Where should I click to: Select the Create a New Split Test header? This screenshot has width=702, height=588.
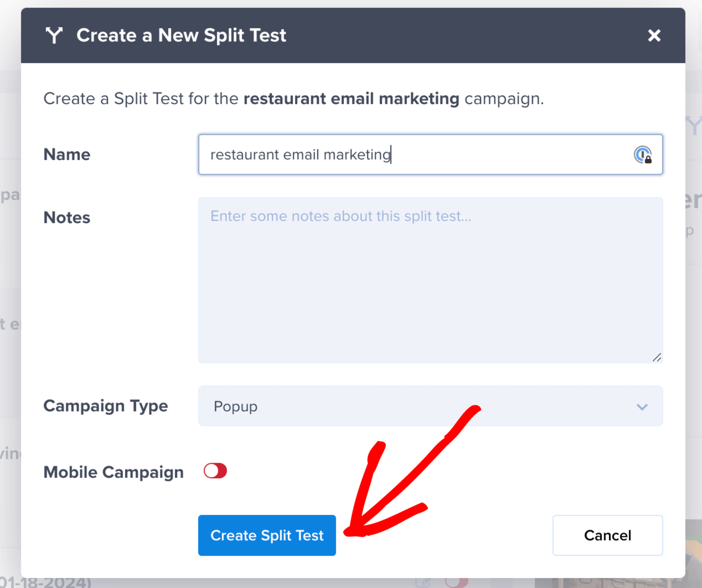pos(181,35)
